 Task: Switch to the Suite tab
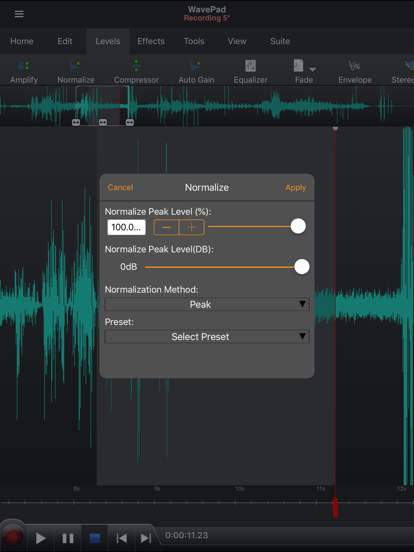(280, 42)
